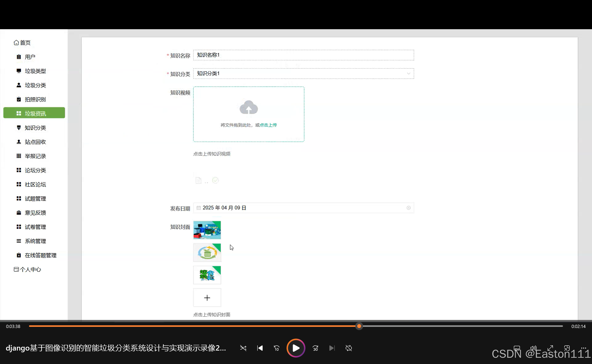
Task: Click the django video title text
Action: coord(116,348)
